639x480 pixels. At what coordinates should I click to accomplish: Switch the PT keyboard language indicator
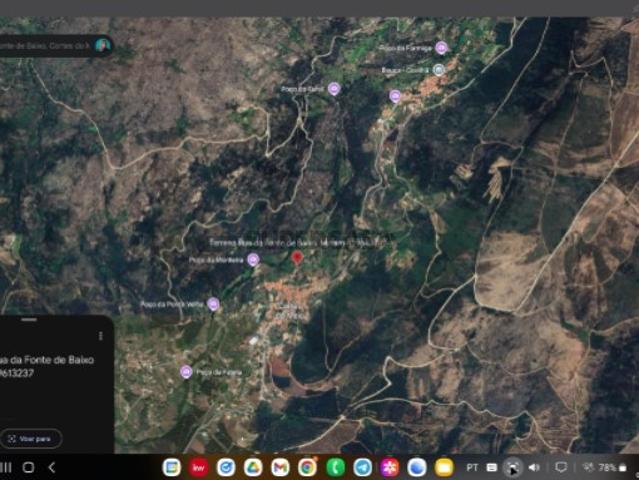[472, 467]
